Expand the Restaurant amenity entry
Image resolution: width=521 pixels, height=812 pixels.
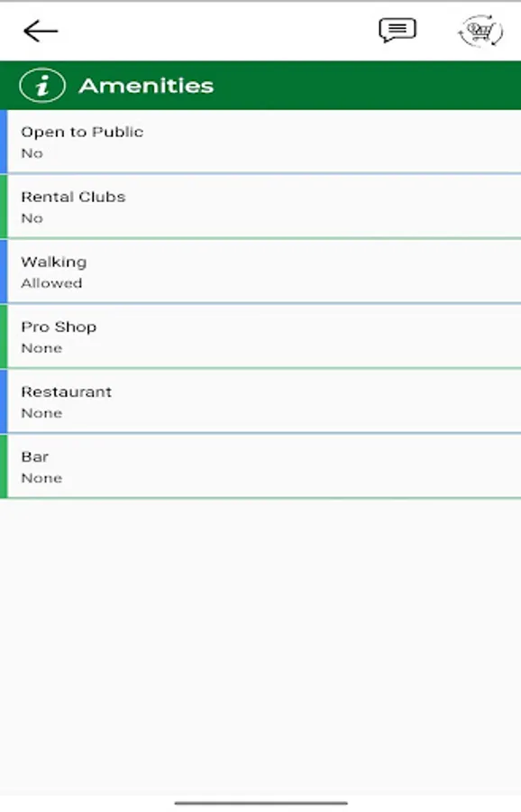[x=260, y=401]
